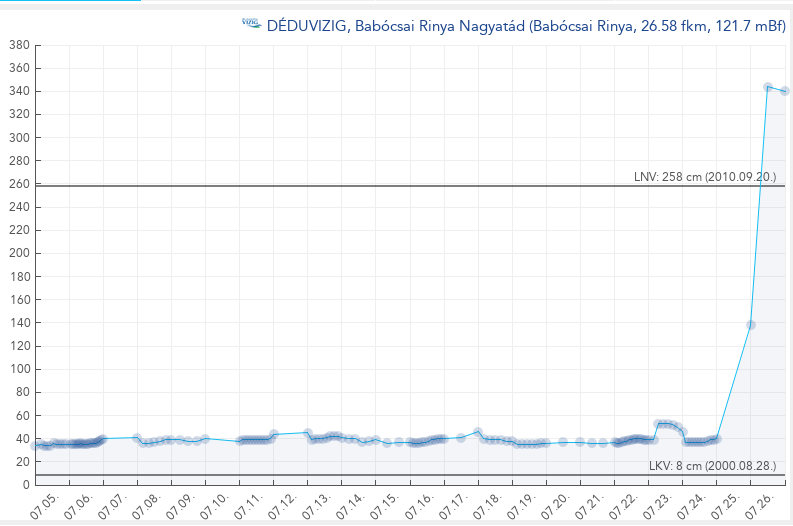Click the 07.20. date label on x-axis
Viewport: 793px width, 526px height.
tap(555, 503)
